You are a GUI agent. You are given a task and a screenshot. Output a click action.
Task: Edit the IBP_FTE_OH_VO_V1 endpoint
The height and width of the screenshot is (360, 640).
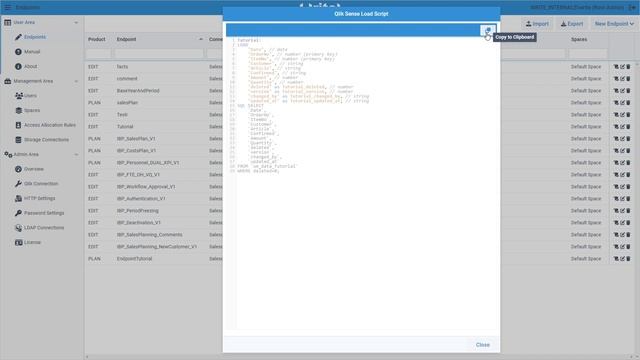[622, 175]
